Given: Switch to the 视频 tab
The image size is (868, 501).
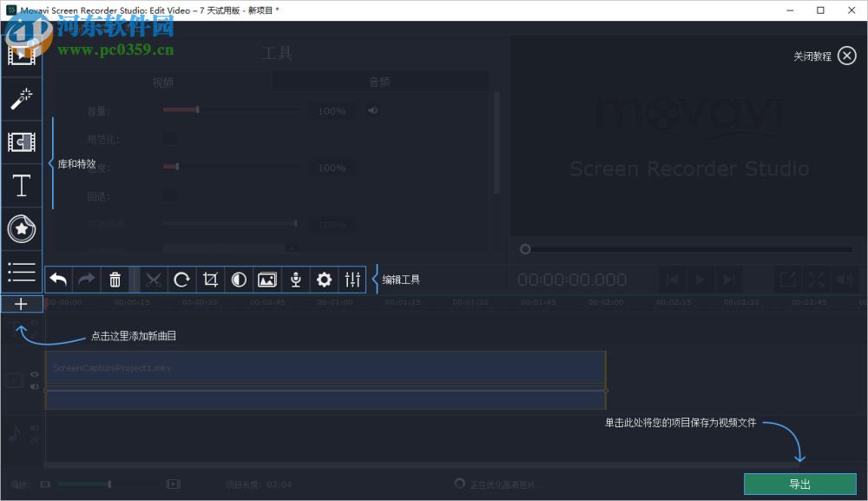Looking at the screenshot, I should click(x=163, y=81).
